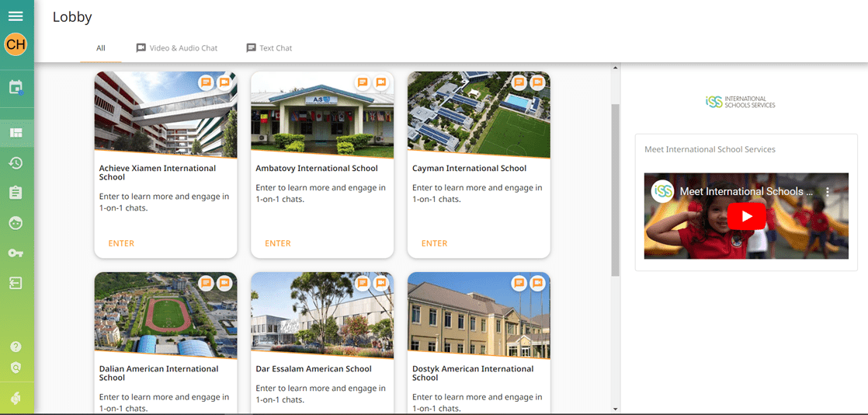Click the video title Meet International Schools
The height and width of the screenshot is (415, 868).
click(746, 191)
